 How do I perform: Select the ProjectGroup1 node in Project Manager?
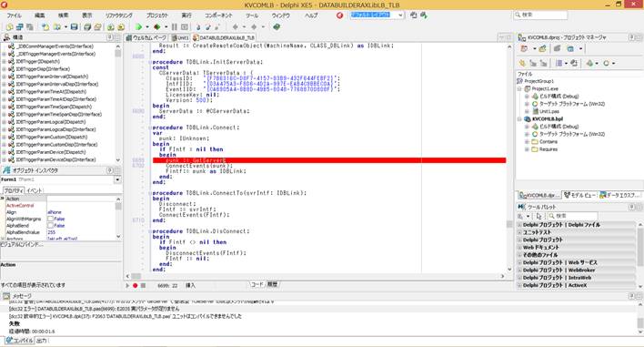click(538, 81)
